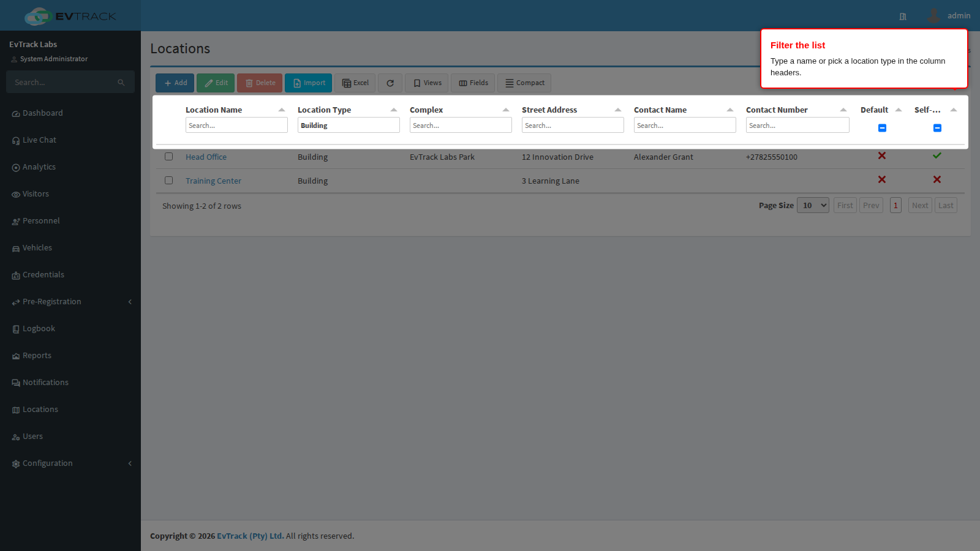The width and height of the screenshot is (980, 551).
Task: Select the Training Center row checkbox
Action: click(x=169, y=181)
